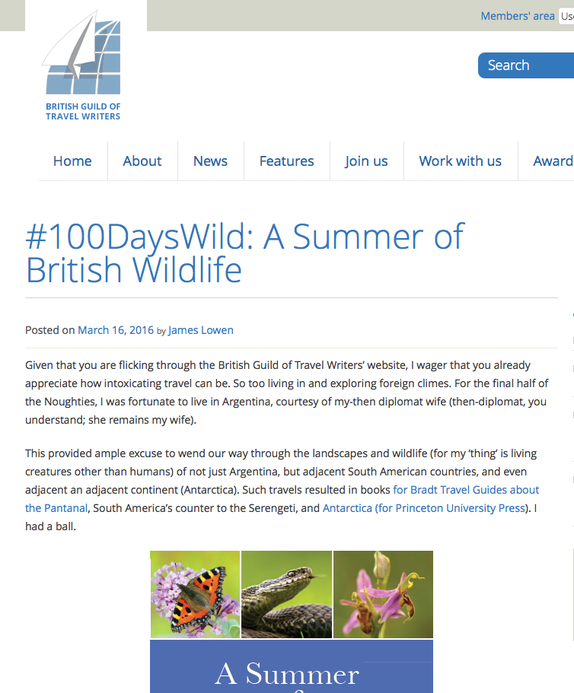Open author James Lowen's page
Image resolution: width=574 pixels, height=693 pixels.
201,330
